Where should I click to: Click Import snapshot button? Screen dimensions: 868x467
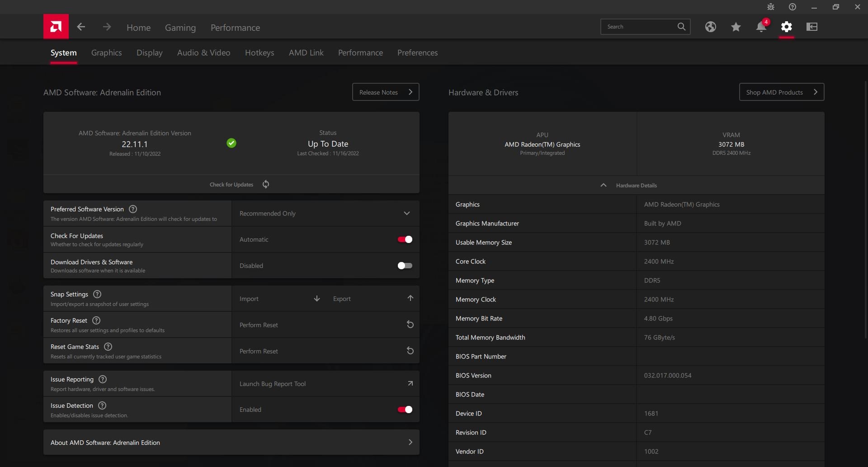pyautogui.click(x=279, y=299)
